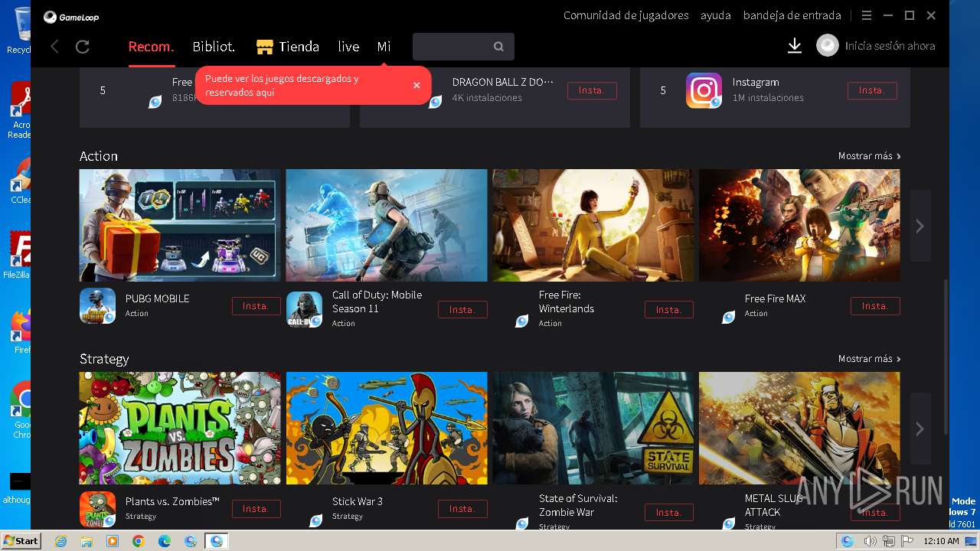The height and width of the screenshot is (551, 980).
Task: Open Chrome from the taskbar
Action: point(139,541)
